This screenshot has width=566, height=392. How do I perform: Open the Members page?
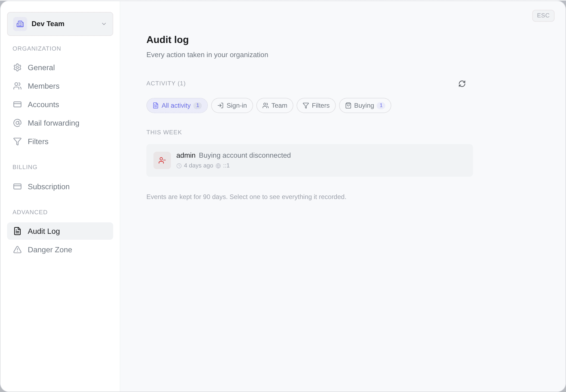[x=60, y=86]
